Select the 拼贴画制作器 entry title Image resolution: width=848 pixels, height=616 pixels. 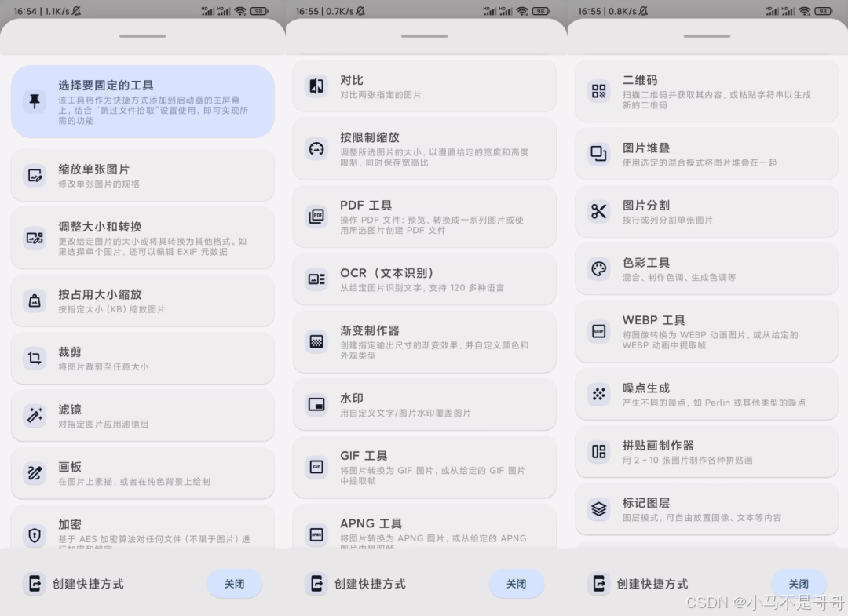(658, 445)
